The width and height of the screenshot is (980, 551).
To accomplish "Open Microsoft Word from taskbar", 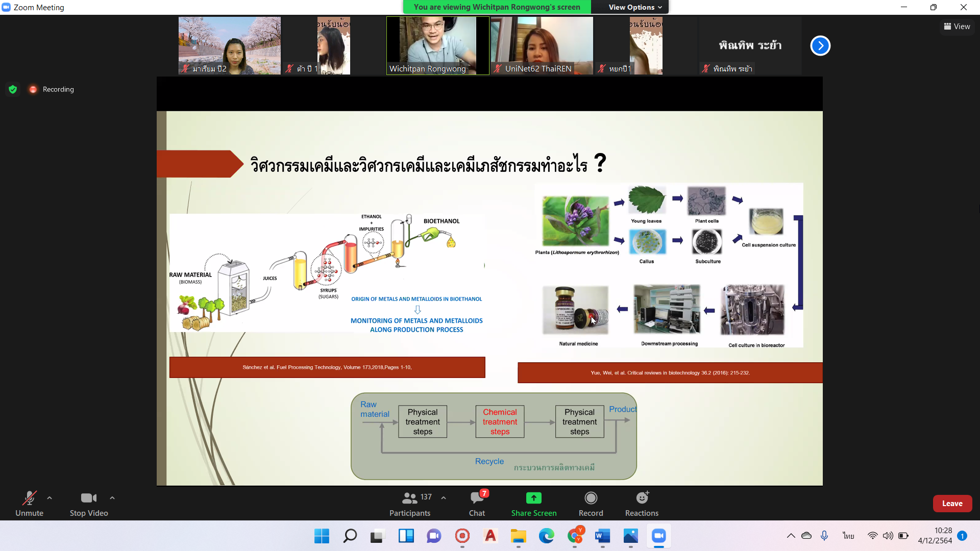I will point(602,536).
